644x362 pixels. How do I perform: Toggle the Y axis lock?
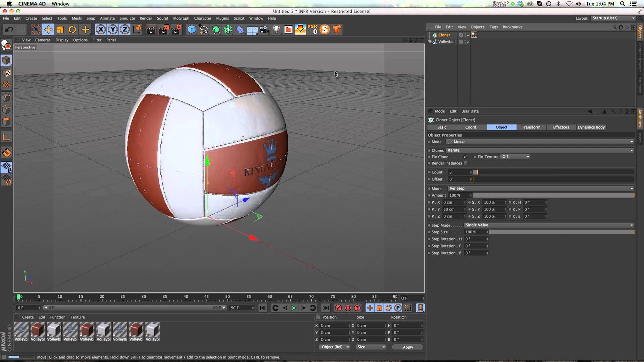click(113, 30)
